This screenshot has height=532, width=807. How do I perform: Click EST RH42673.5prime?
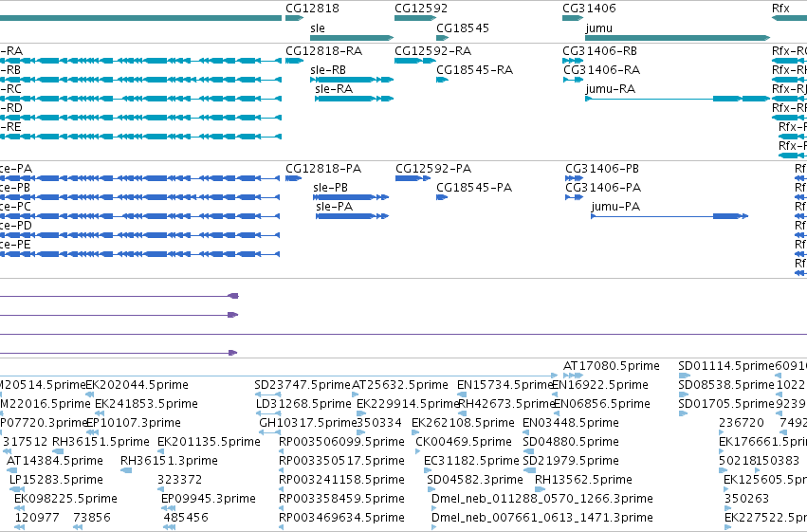click(505, 404)
